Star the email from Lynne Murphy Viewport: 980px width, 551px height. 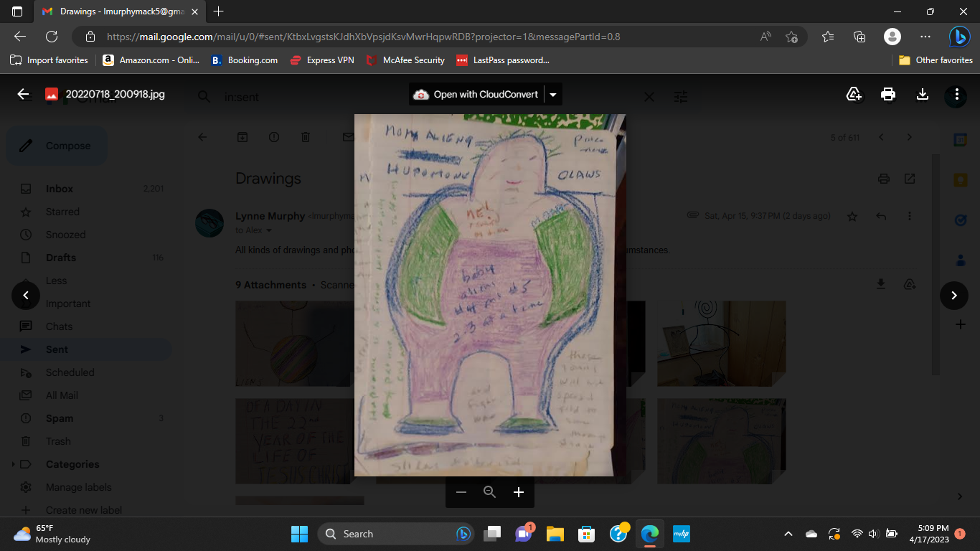(x=852, y=215)
